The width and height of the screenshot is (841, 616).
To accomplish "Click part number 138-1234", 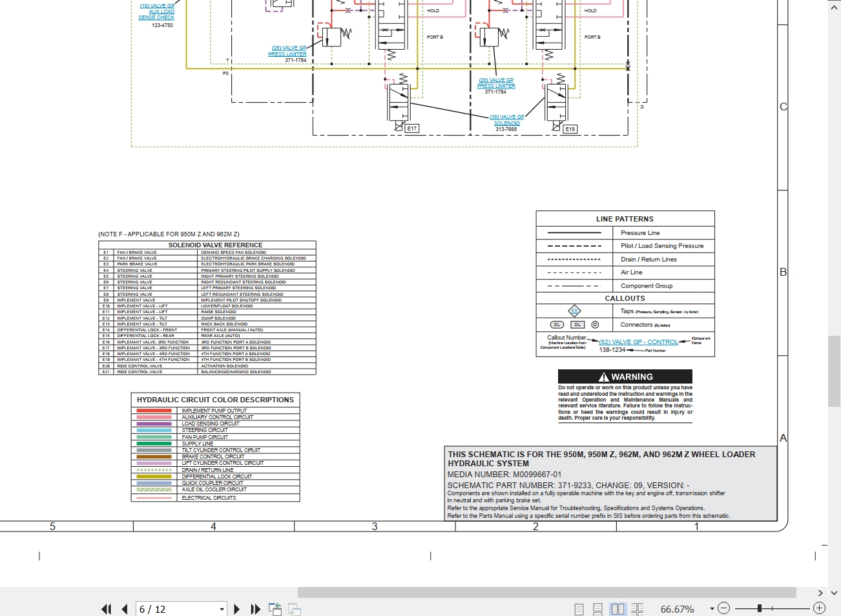I will (x=612, y=350).
